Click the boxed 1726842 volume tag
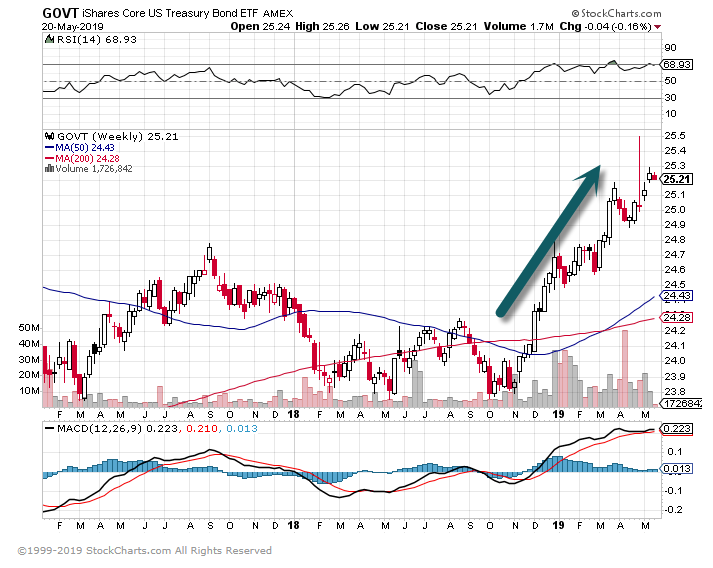Viewport: 713px width, 568px height. coord(682,403)
